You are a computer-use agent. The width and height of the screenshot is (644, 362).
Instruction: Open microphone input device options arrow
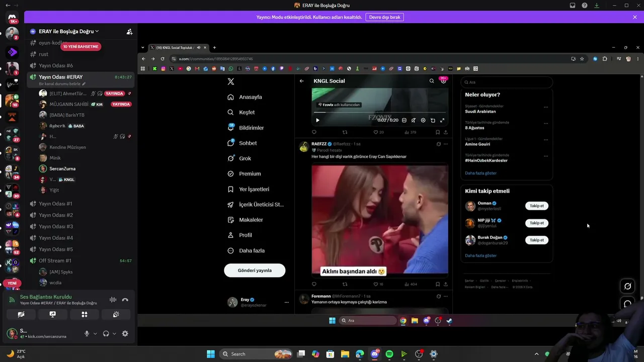click(95, 333)
